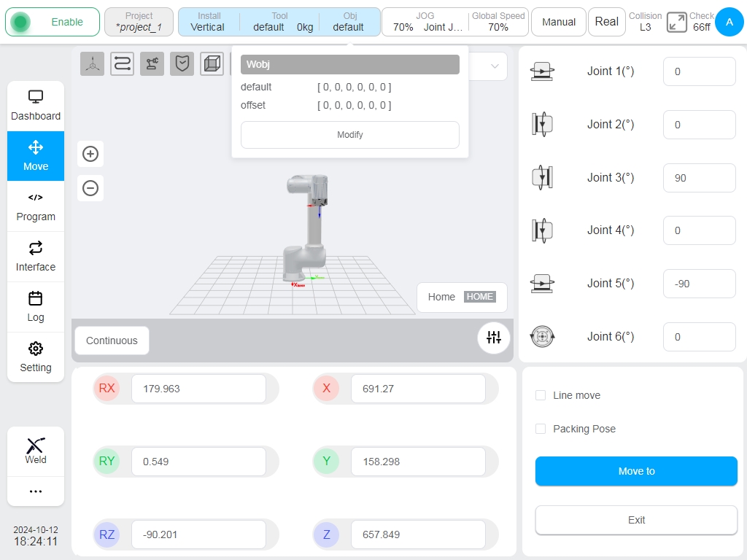The height and width of the screenshot is (560, 747).
Task: Open the Global Speed 70% setting
Action: point(498,22)
